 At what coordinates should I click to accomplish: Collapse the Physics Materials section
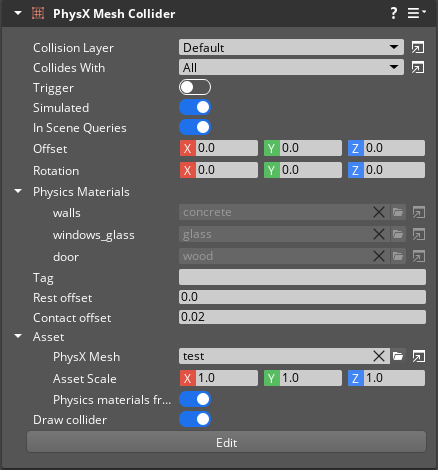(18, 192)
